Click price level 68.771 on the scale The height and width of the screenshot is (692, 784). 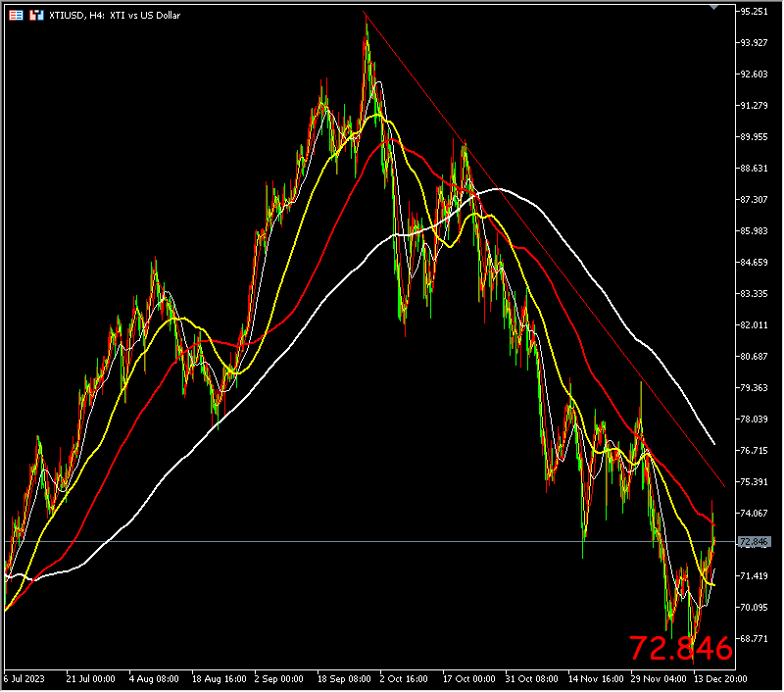[754, 639]
